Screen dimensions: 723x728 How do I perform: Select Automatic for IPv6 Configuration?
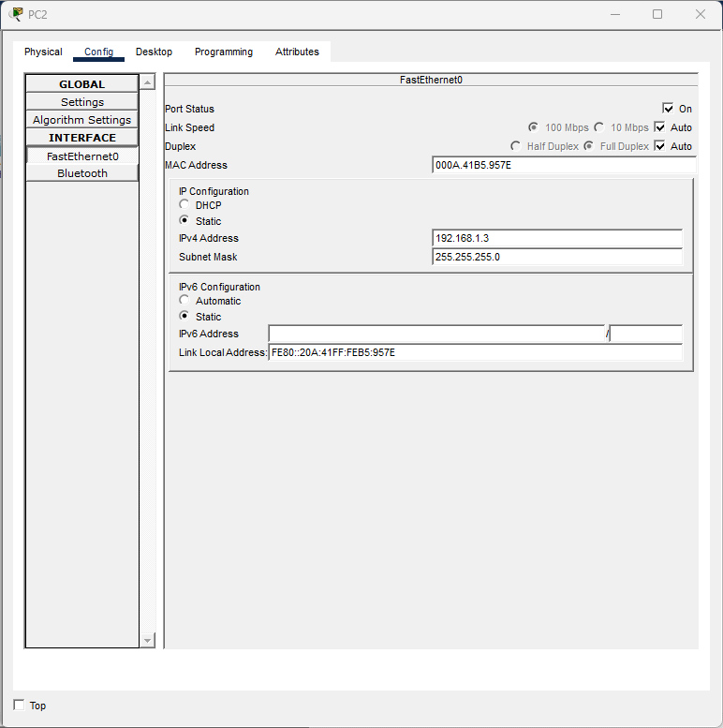[x=184, y=301]
